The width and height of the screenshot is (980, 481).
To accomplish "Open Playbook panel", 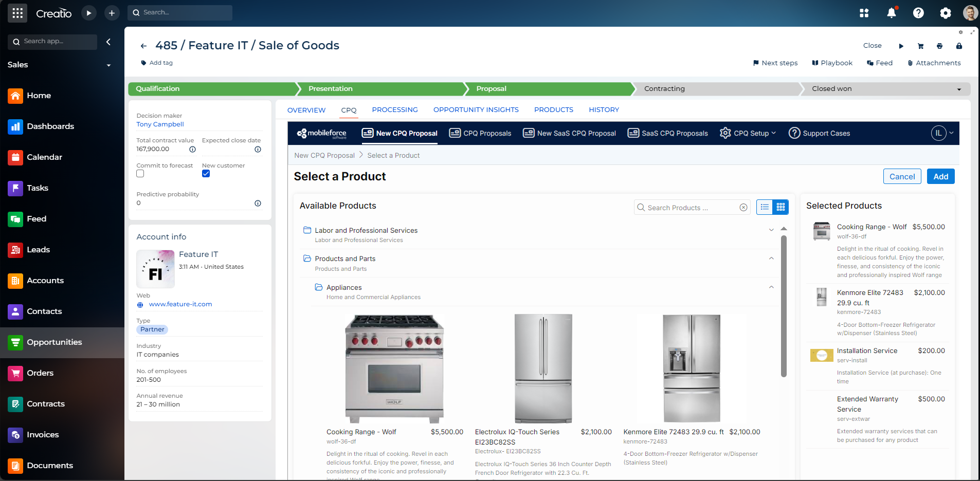I will pyautogui.click(x=832, y=63).
